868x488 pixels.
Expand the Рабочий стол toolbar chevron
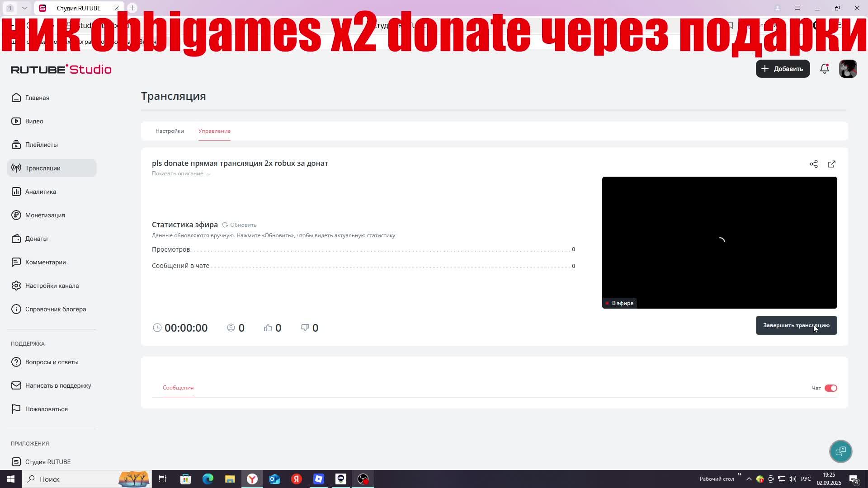point(739,474)
